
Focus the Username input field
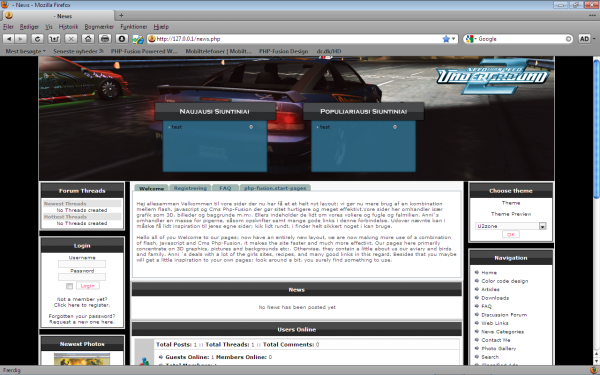pos(82,264)
